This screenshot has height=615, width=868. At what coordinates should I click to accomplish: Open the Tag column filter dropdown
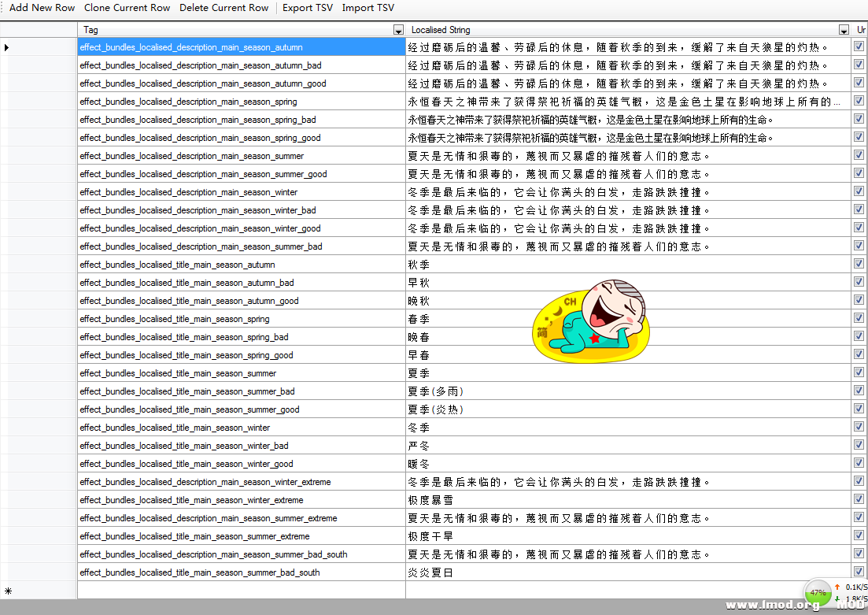[x=398, y=30]
